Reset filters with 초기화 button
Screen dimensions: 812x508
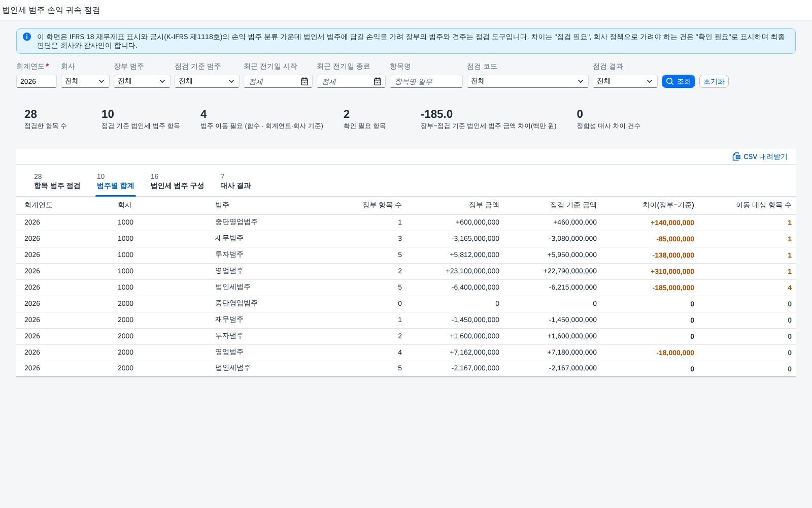(x=714, y=81)
